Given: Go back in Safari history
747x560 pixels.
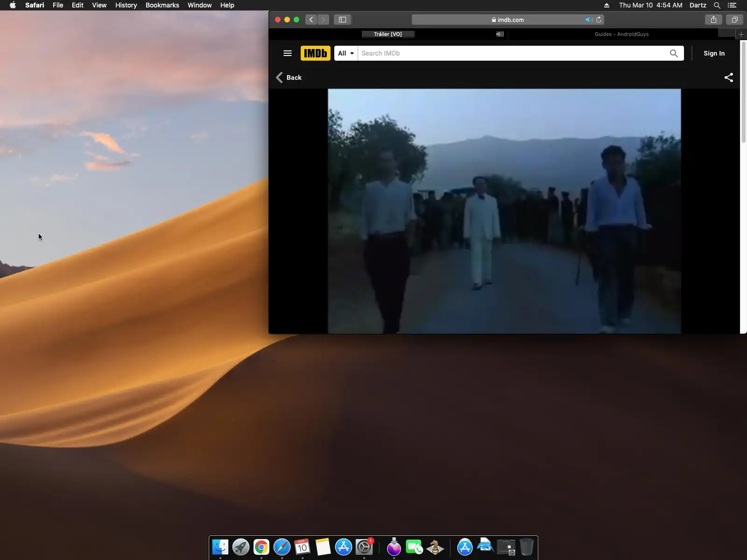Looking at the screenshot, I should coord(311,20).
